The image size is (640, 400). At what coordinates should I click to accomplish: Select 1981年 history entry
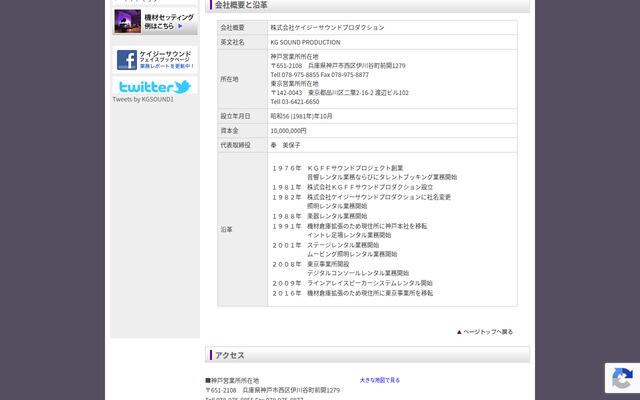coord(353,187)
